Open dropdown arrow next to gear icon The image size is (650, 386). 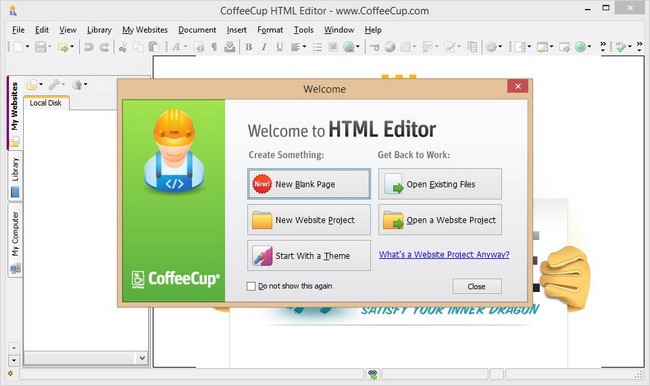[x=500, y=46]
